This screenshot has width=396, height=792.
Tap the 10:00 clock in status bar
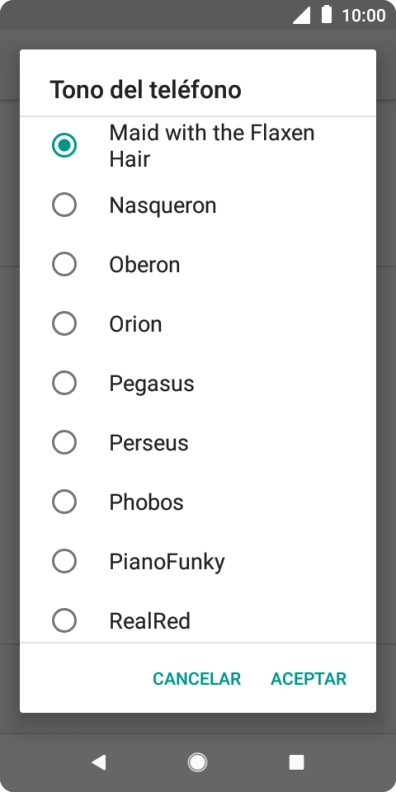point(364,16)
